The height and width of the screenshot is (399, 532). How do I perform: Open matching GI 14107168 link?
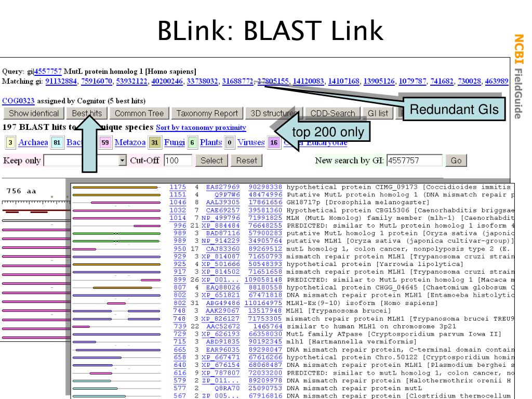[x=344, y=82]
